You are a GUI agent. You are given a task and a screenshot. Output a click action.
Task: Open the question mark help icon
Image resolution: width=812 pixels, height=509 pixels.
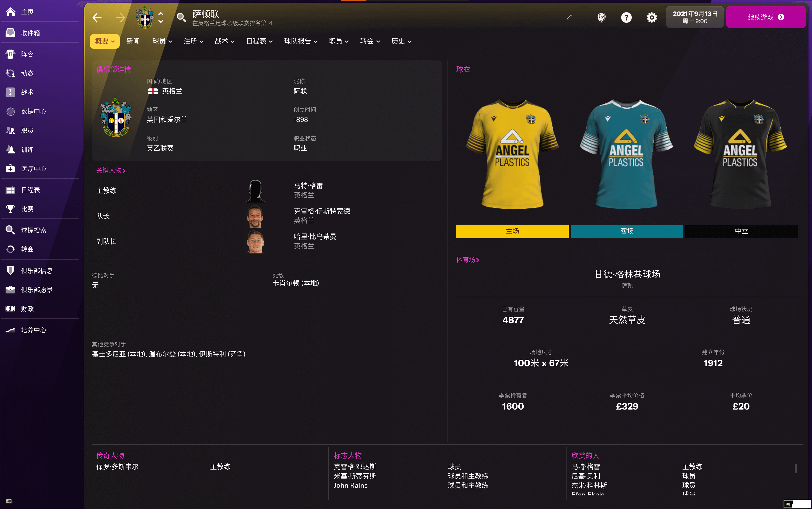point(626,18)
